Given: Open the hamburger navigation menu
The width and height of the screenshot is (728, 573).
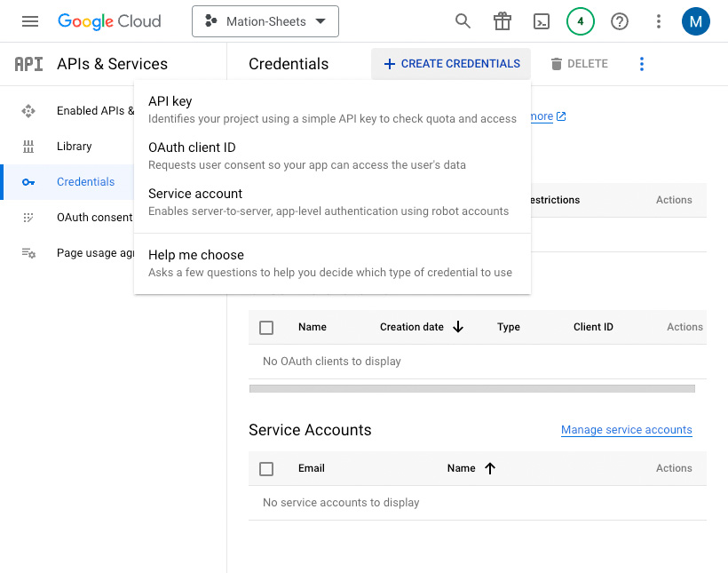Looking at the screenshot, I should tap(30, 21).
